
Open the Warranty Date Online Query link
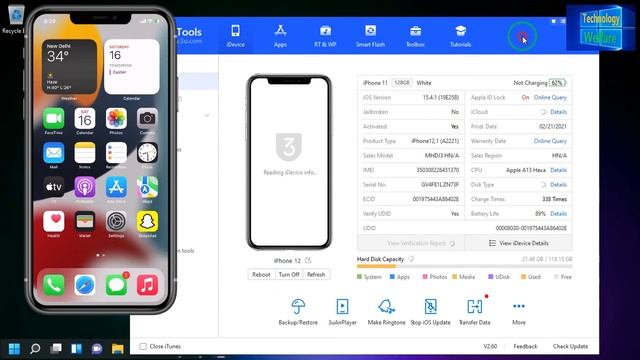550,141
